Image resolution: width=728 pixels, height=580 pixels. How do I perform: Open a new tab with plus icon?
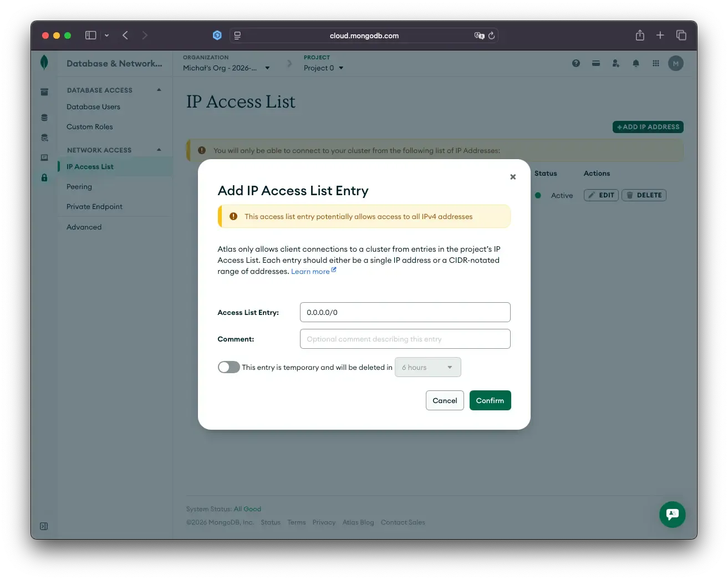click(660, 35)
